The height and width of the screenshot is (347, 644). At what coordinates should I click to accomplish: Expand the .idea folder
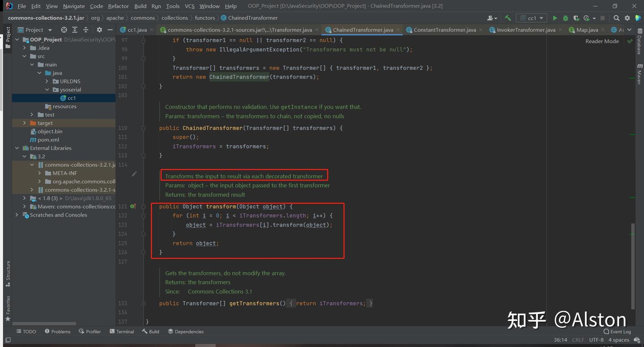[25, 48]
